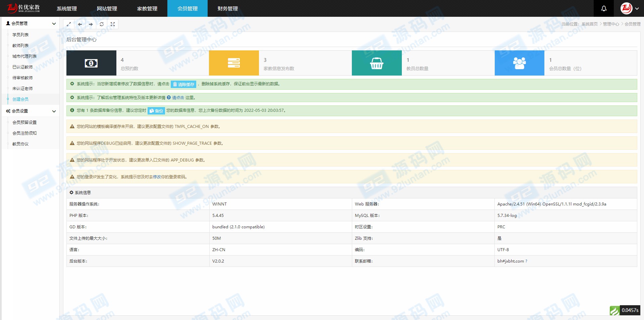Click the forward arrow toolbar icon
644x320 pixels.
pyautogui.click(x=91, y=24)
